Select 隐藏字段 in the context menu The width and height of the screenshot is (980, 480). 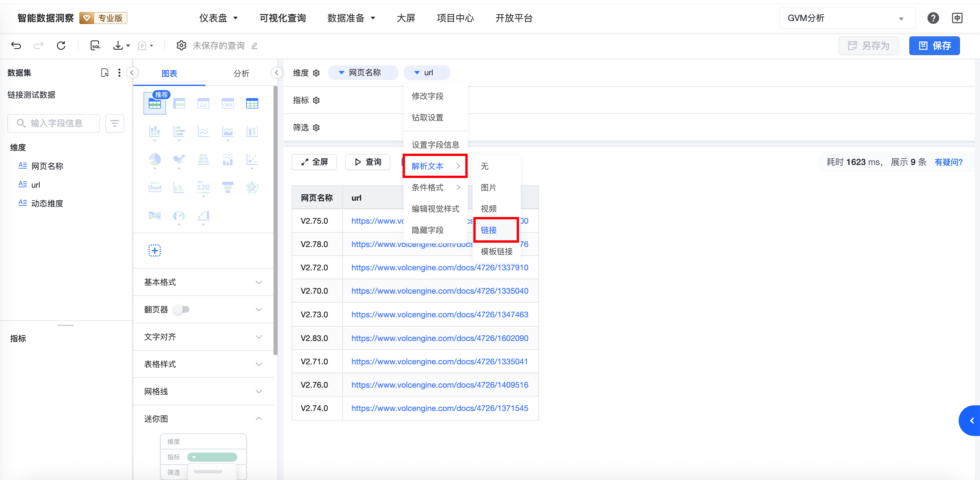point(428,230)
